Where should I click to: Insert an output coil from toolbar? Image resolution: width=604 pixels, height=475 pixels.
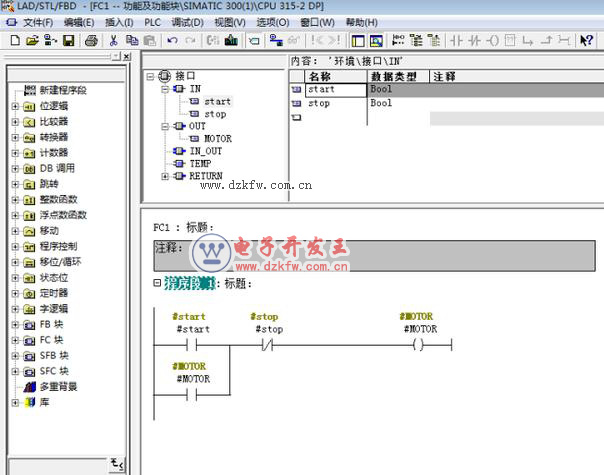pyautogui.click(x=492, y=40)
